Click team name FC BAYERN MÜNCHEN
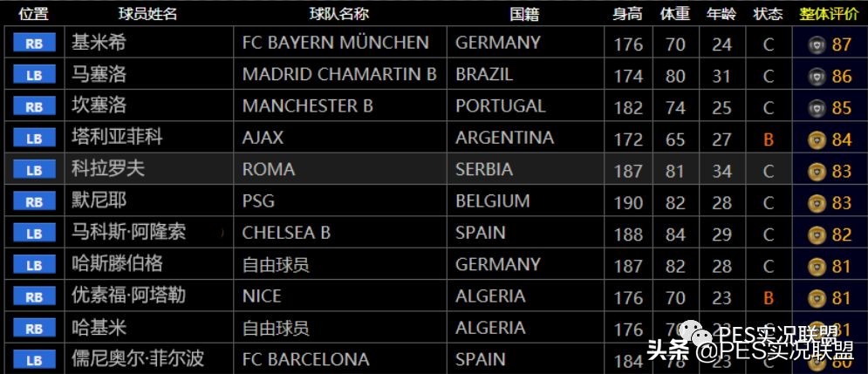 tap(336, 43)
